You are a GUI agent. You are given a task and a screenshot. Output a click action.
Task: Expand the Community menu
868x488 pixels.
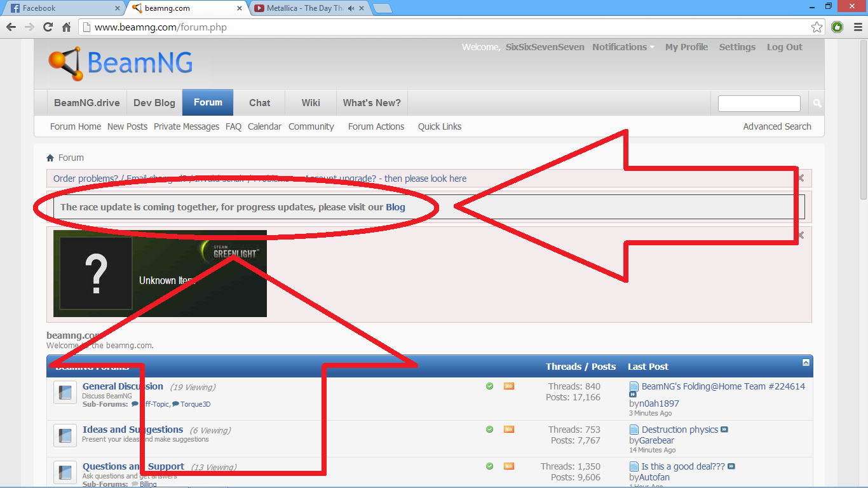(x=311, y=126)
